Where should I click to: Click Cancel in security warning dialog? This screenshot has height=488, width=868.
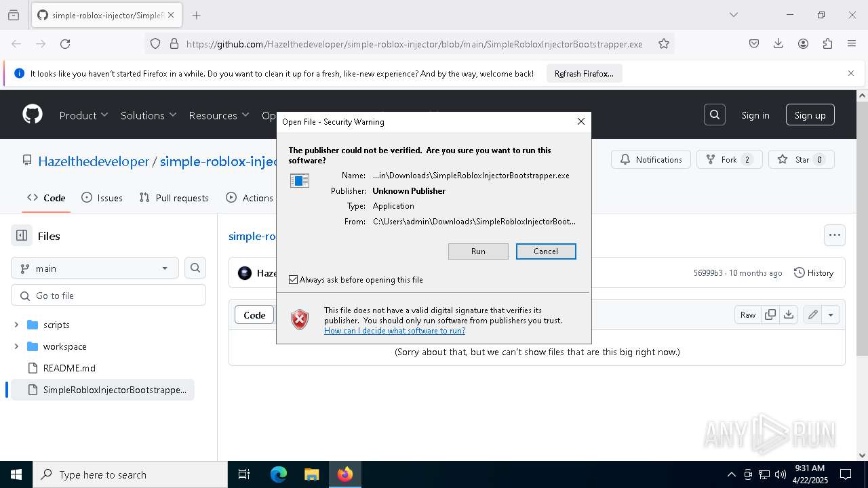(x=546, y=251)
